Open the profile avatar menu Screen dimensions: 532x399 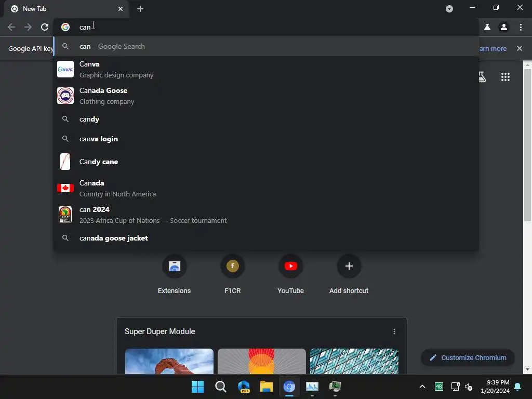[504, 27]
